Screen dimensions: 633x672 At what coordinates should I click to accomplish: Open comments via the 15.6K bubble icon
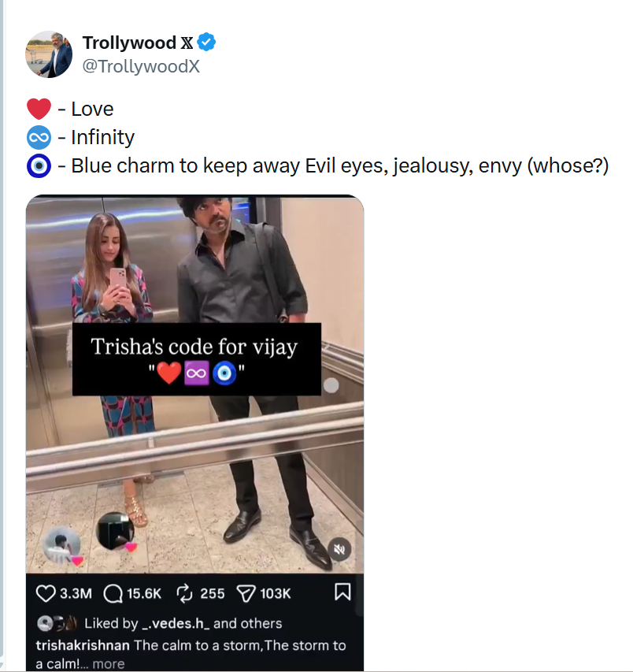[113, 592]
